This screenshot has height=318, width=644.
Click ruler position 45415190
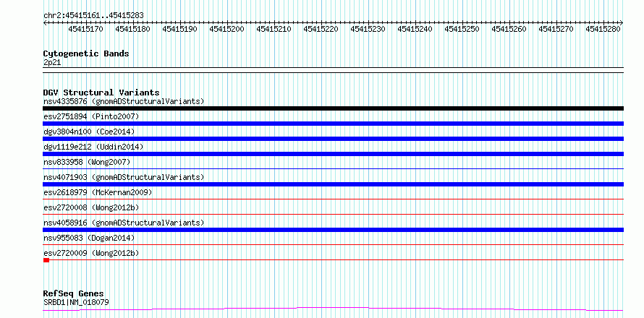point(179,29)
